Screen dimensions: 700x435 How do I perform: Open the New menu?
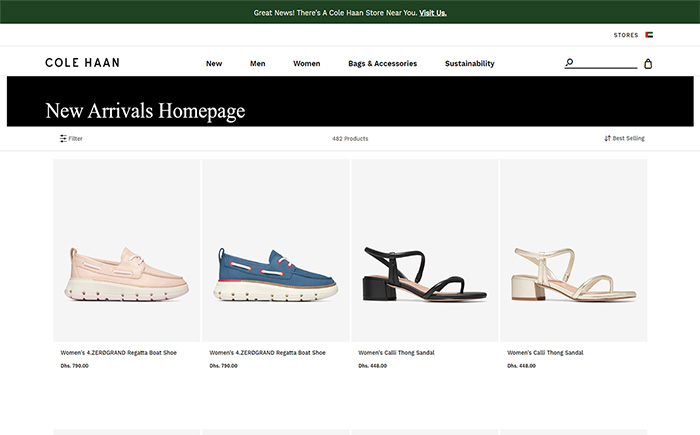pyautogui.click(x=214, y=63)
